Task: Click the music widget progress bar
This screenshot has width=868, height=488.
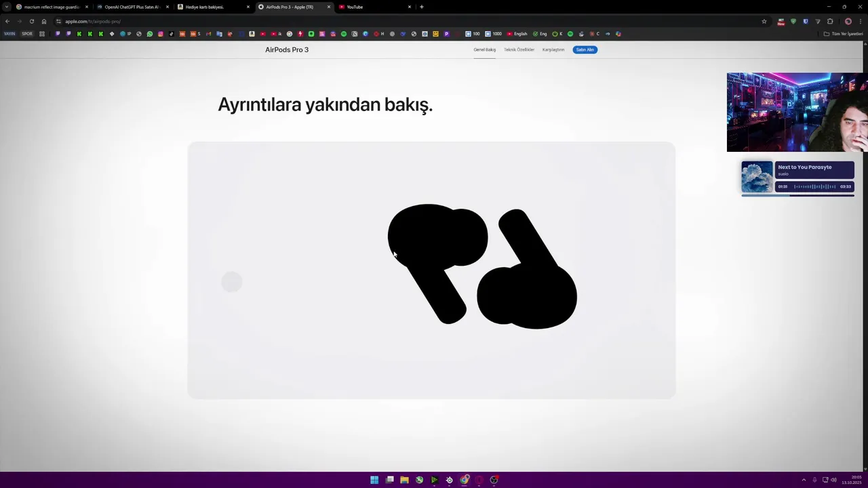Action: [797, 195]
